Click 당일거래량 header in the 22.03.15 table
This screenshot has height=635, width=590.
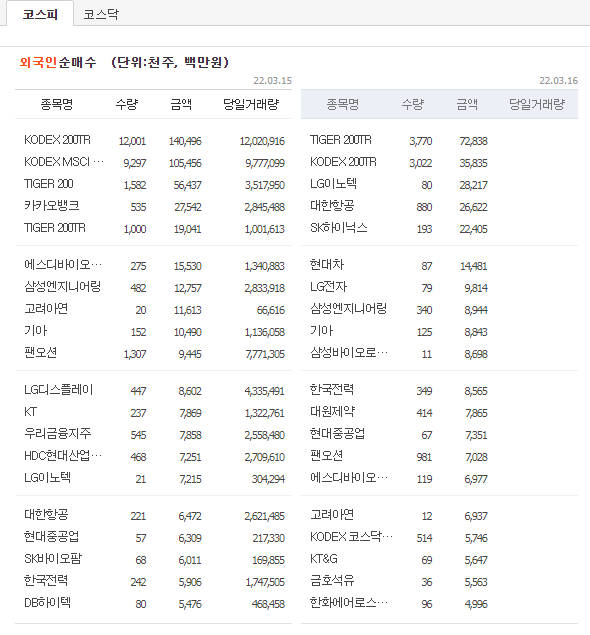[251, 104]
